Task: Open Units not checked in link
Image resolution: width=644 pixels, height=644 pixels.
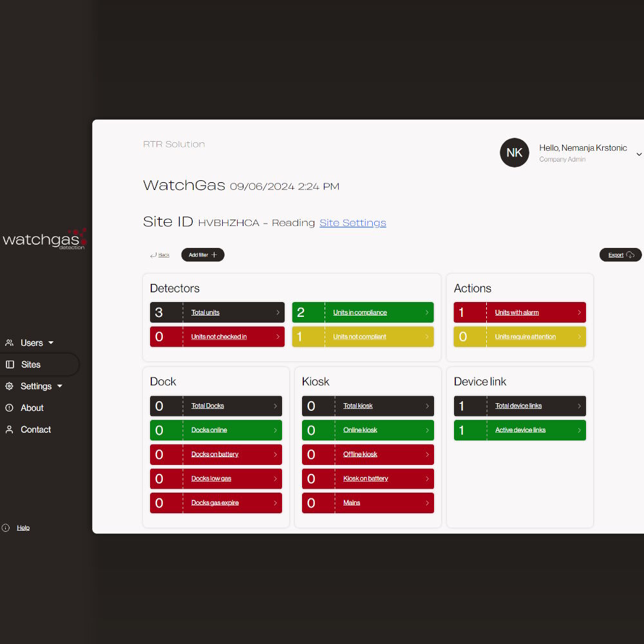Action: pyautogui.click(x=219, y=337)
